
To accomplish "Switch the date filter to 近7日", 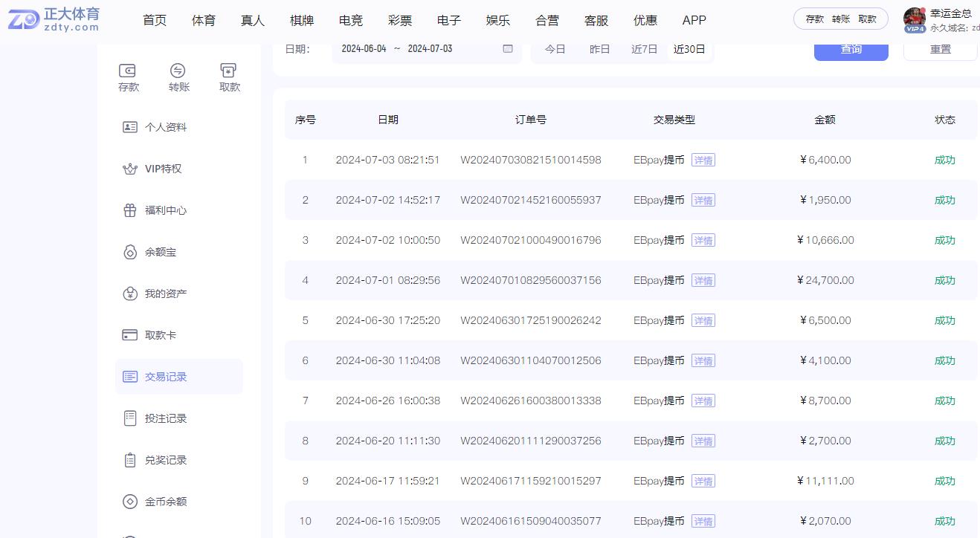I will [645, 48].
